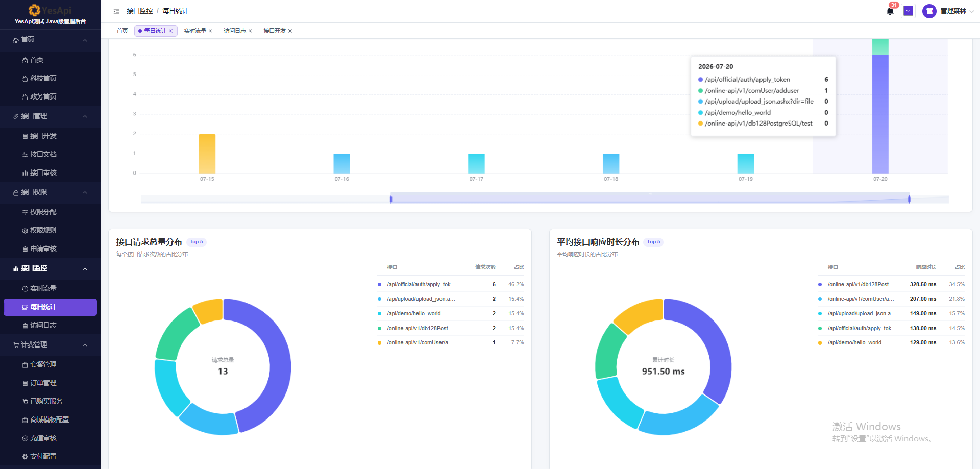Click the left handle of chart zoom slider
Viewport: 980px width, 469px height.
[391, 199]
